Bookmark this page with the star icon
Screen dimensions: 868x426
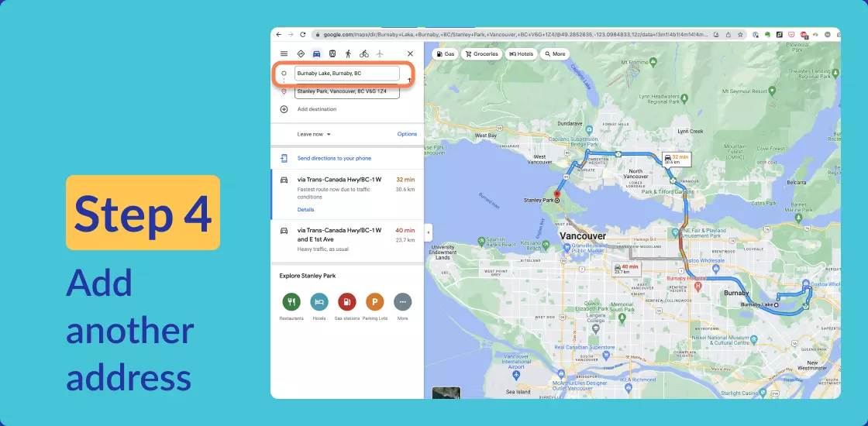[x=740, y=34]
